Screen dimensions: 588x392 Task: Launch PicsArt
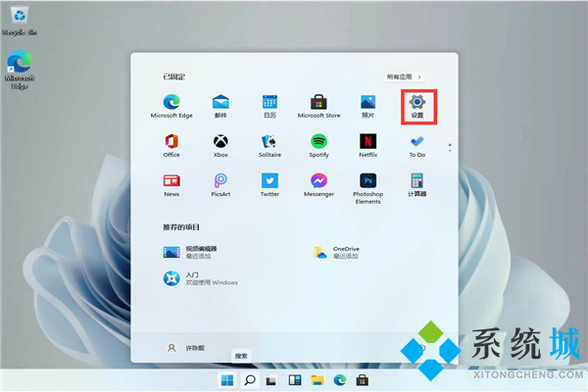pyautogui.click(x=220, y=185)
